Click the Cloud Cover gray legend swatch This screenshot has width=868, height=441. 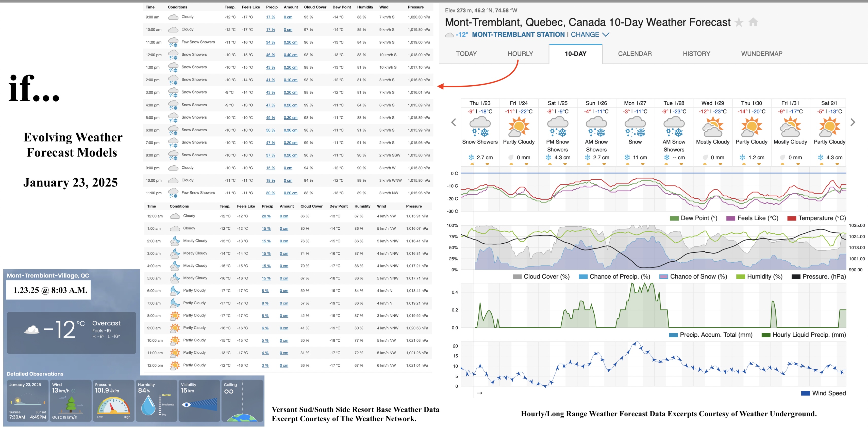[x=517, y=277]
